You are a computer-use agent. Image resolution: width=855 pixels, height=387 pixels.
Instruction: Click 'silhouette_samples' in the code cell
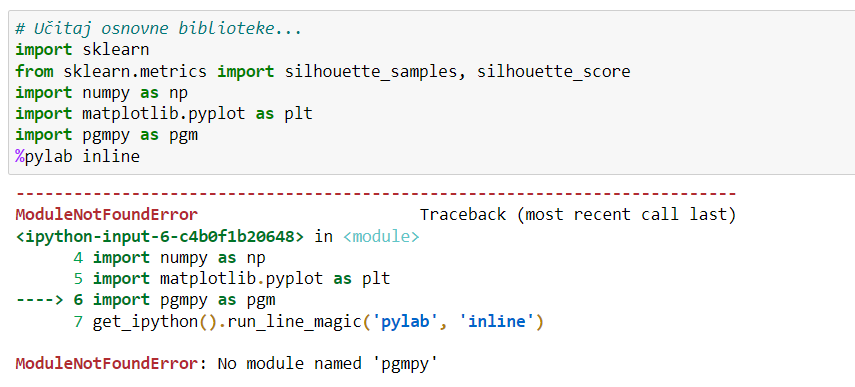[x=371, y=71]
